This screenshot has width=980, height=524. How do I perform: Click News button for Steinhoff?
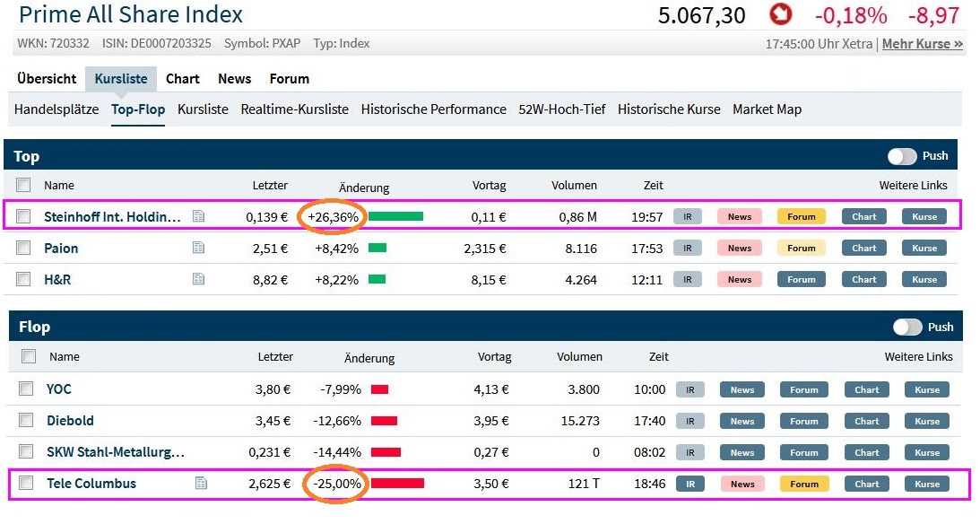pos(739,216)
